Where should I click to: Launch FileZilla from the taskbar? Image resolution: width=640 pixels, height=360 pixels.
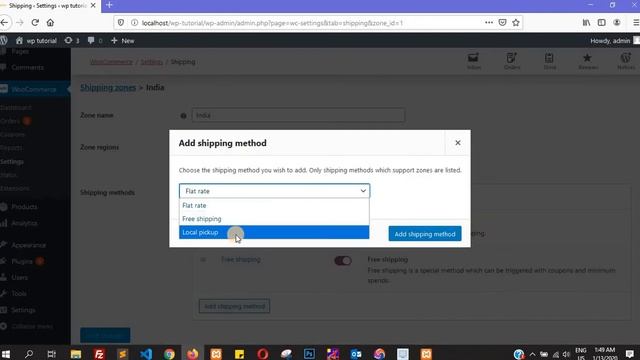(99, 354)
